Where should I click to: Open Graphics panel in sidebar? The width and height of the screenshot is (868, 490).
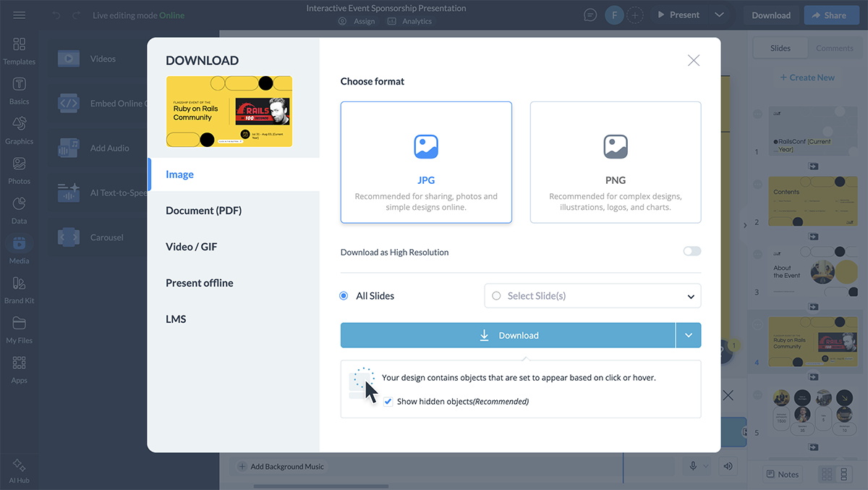(20, 130)
